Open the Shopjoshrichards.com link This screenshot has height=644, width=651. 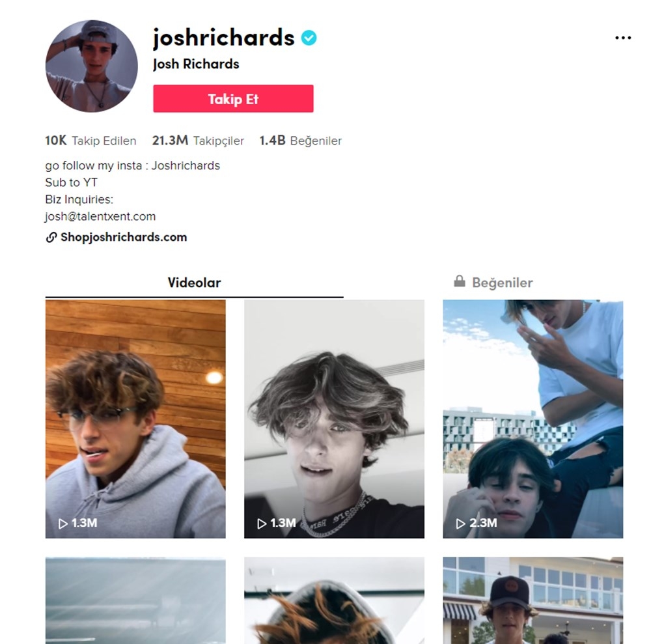[x=124, y=237]
